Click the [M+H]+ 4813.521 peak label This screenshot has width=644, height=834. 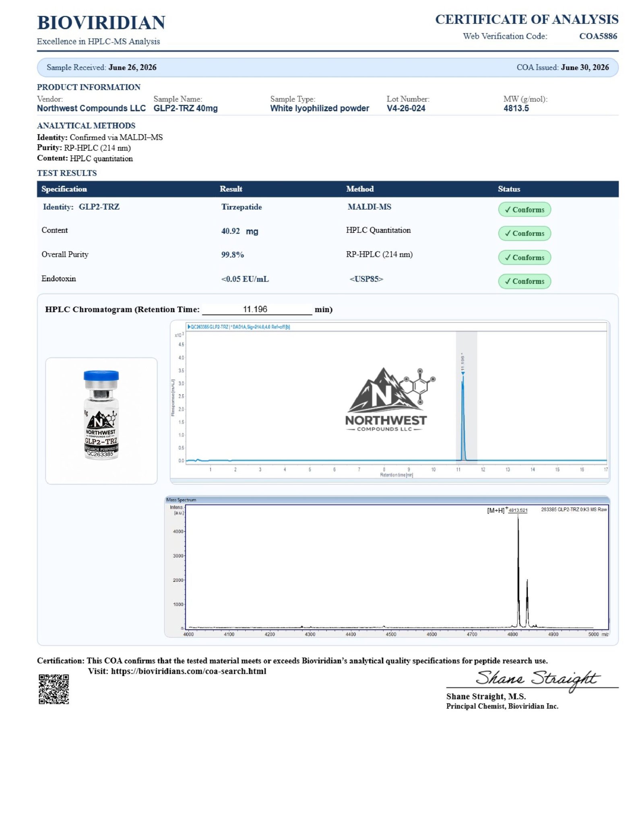(507, 510)
